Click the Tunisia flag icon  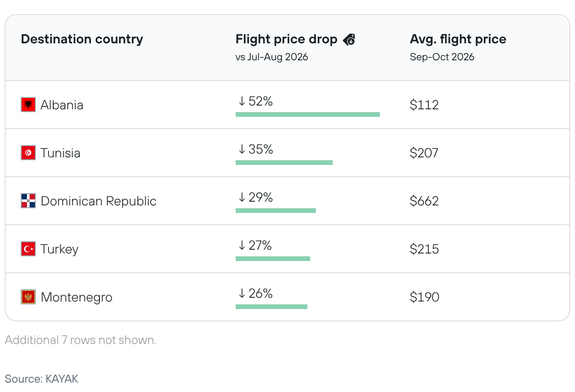pos(28,153)
